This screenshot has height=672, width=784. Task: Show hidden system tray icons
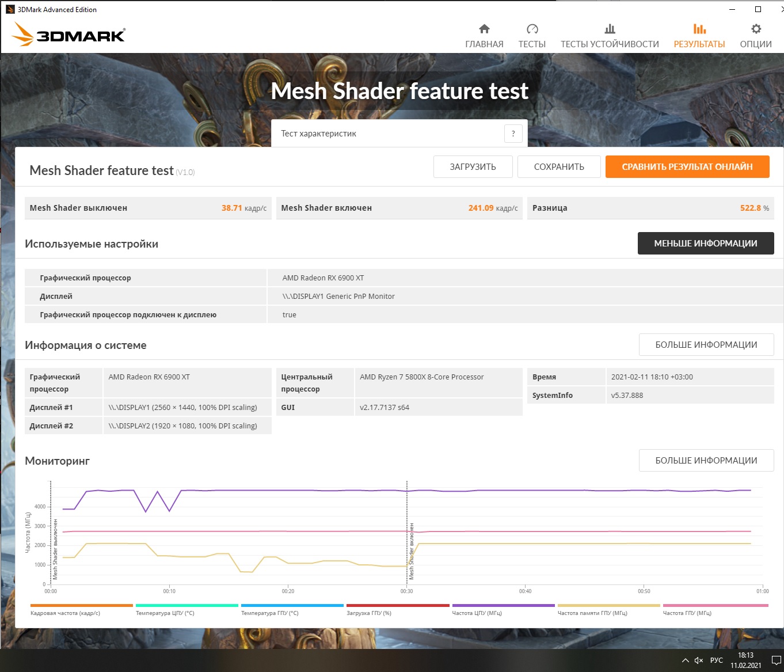click(x=685, y=660)
